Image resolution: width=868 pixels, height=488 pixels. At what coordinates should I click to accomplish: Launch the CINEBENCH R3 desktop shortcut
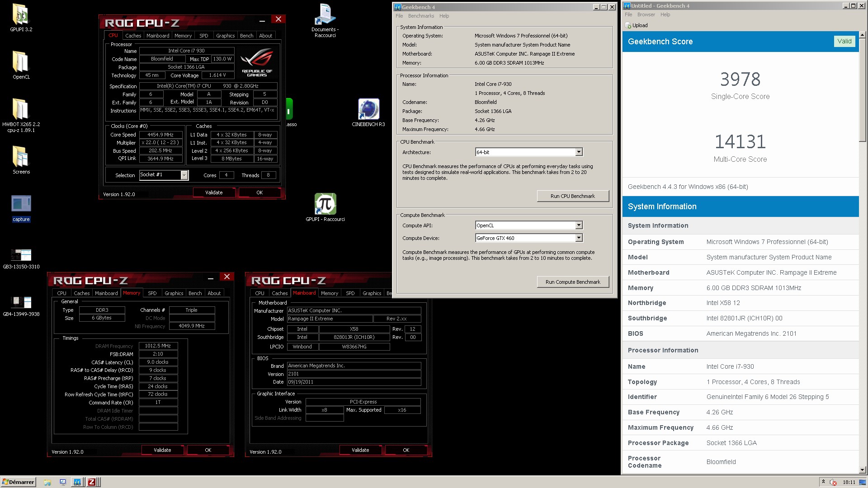click(368, 112)
